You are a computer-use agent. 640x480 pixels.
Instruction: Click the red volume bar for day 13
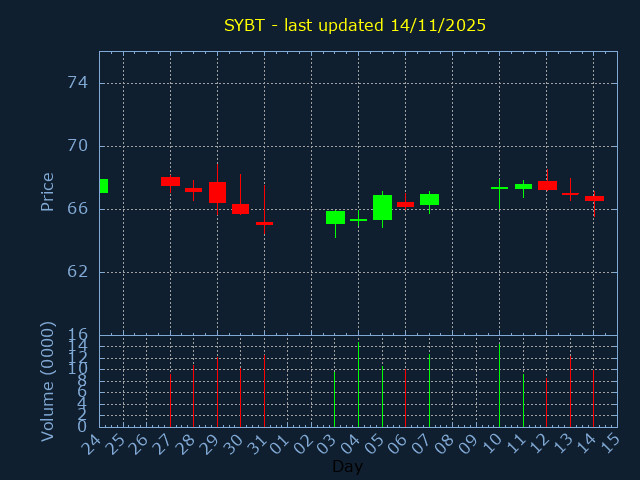point(570,391)
